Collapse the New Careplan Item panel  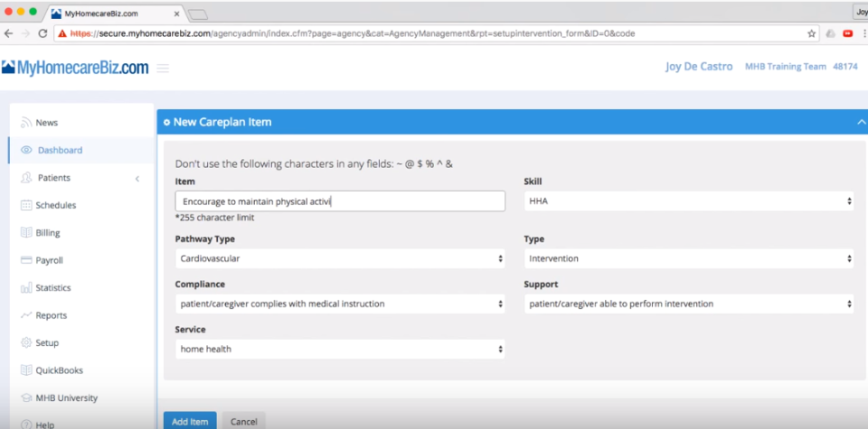[860, 122]
